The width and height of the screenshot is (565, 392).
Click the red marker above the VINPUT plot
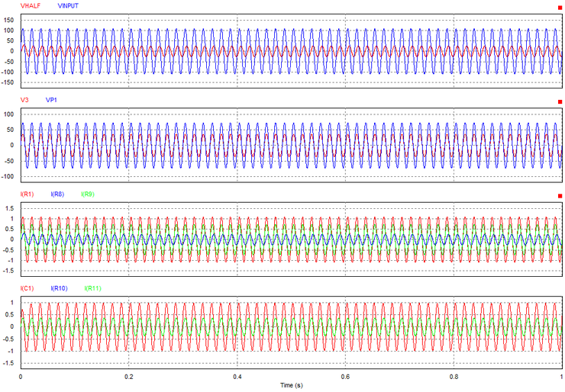560,8
